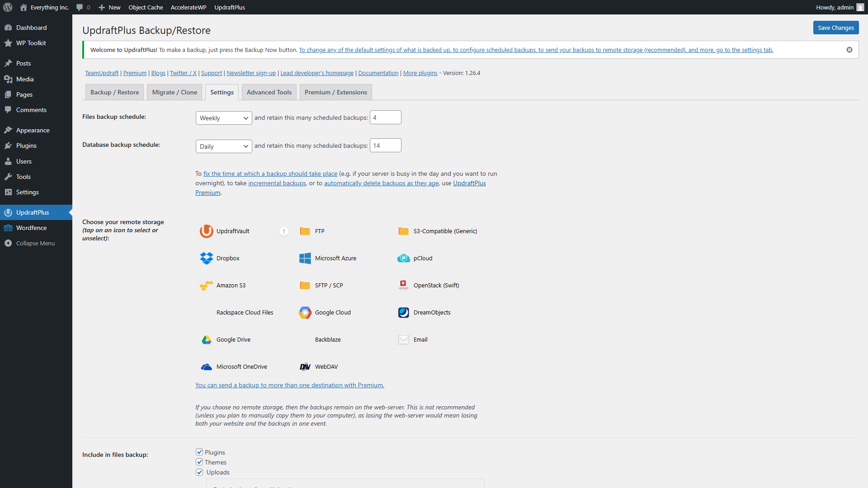Open the Object Cache admin bar item

146,7
